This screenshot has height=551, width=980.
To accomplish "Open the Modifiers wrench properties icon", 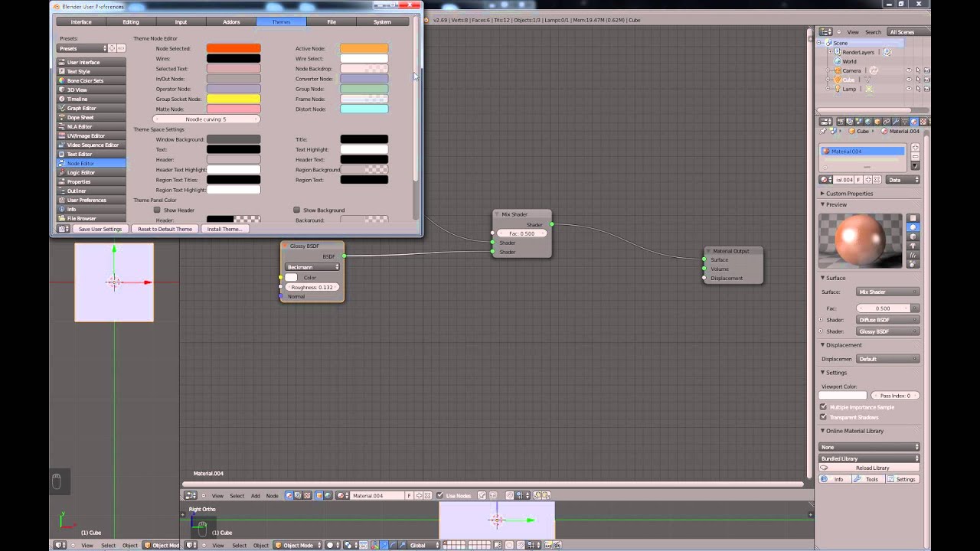I will (x=896, y=122).
